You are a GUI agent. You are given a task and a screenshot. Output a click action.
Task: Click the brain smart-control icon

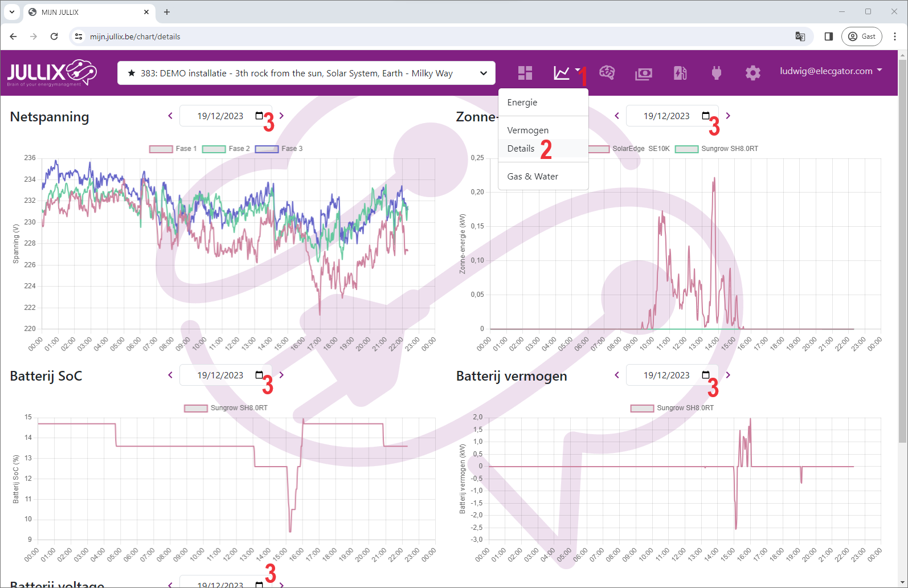[607, 73]
